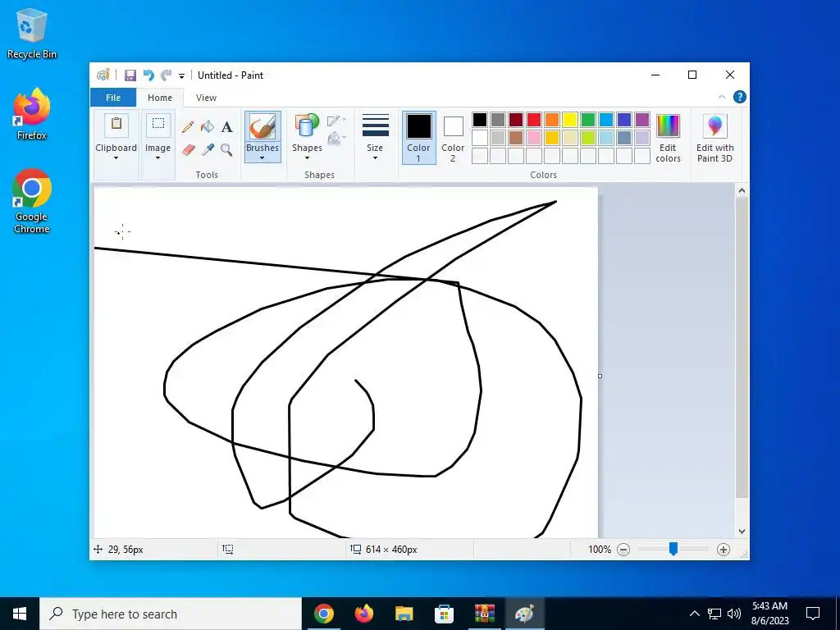
Task: Open the File menu
Action: (x=113, y=98)
